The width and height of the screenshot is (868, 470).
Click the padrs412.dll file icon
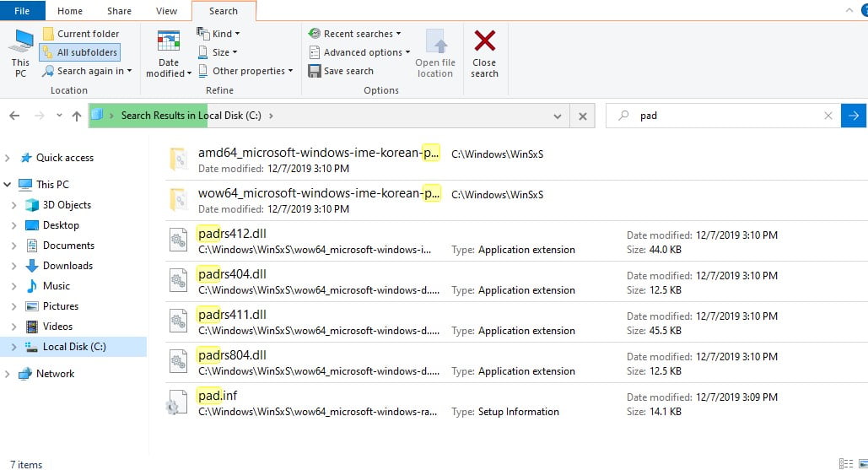(x=178, y=240)
